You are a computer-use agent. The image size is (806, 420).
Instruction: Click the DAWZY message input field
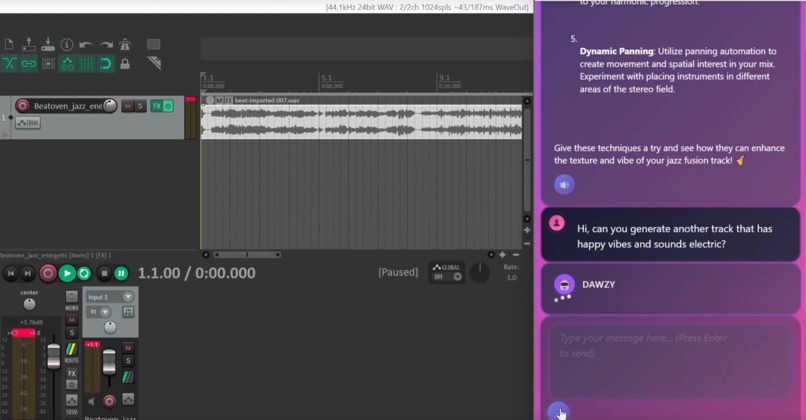coord(670,361)
